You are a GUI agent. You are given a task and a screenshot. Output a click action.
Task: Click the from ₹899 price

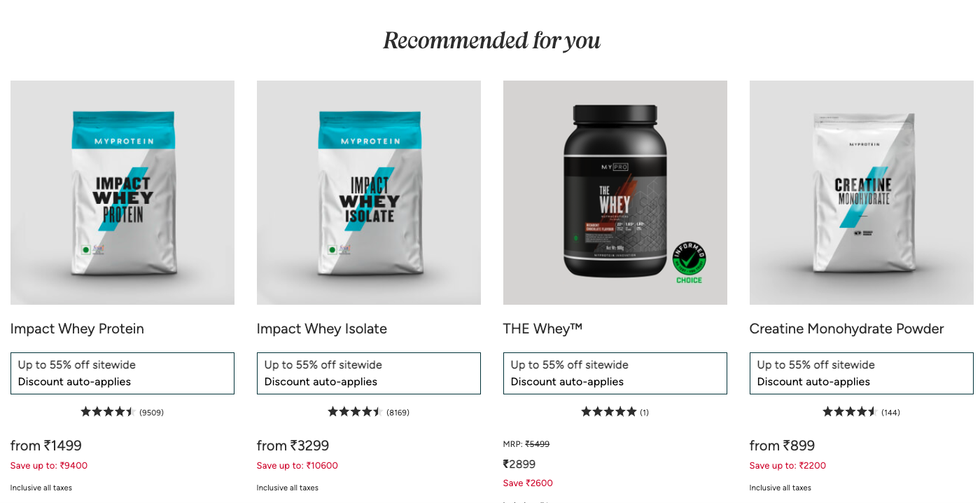(782, 446)
